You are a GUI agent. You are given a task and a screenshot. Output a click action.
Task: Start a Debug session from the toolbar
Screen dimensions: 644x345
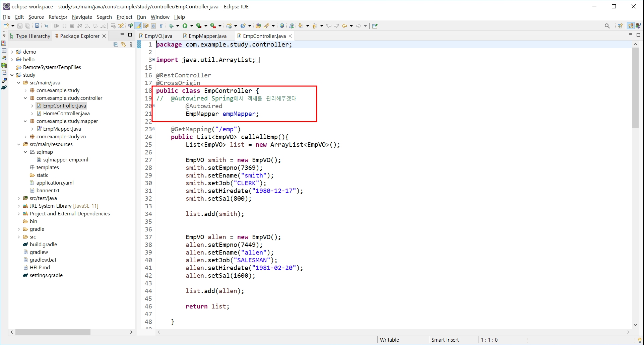point(171,26)
